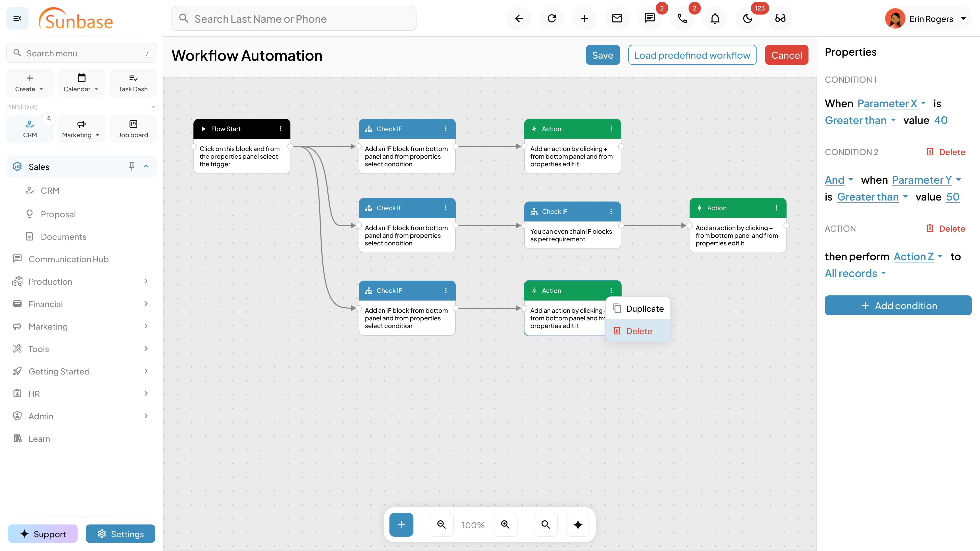Unpin the Sales section pin icon

click(x=132, y=166)
